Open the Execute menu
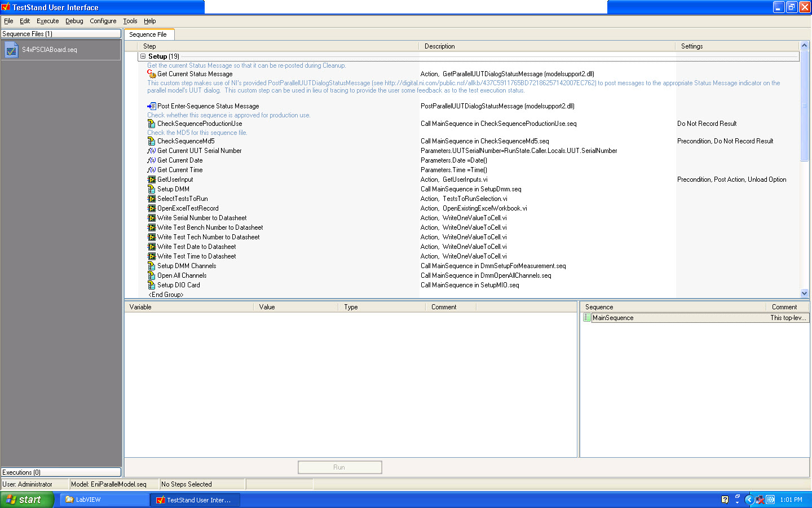Viewport: 812px width, 508px height. click(47, 21)
